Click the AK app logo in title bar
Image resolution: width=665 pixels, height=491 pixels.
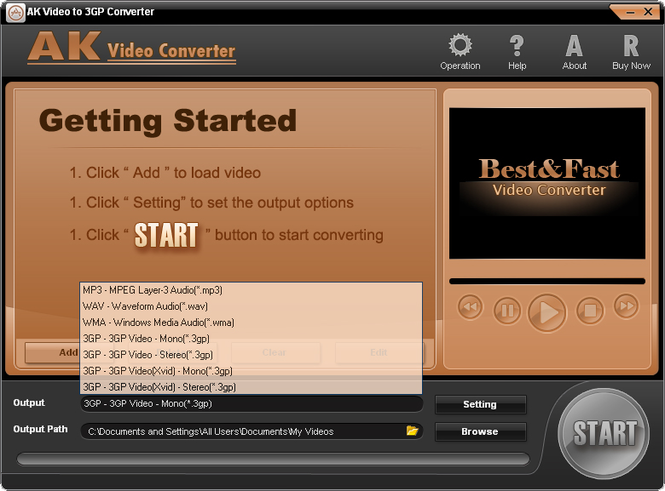pos(16,12)
